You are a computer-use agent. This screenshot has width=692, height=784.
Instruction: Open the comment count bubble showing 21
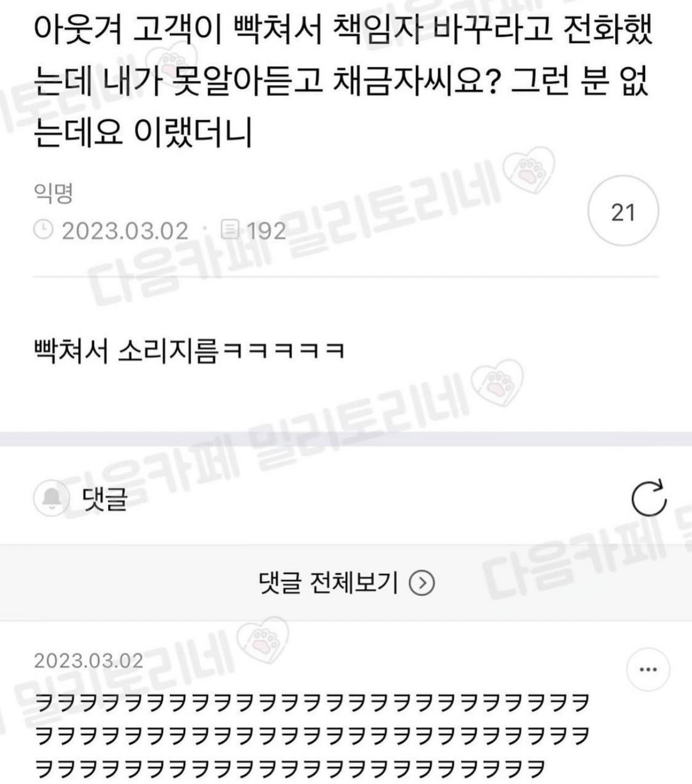pos(623,212)
